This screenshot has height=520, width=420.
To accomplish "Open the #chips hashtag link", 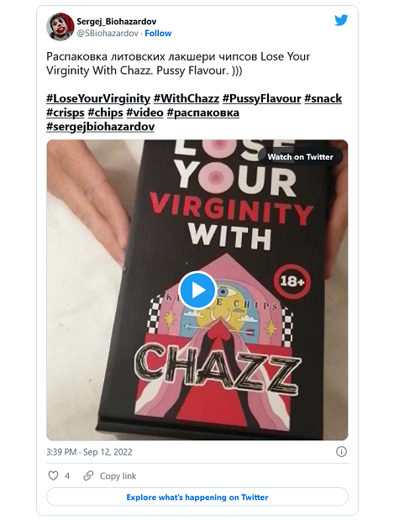I will (x=105, y=113).
